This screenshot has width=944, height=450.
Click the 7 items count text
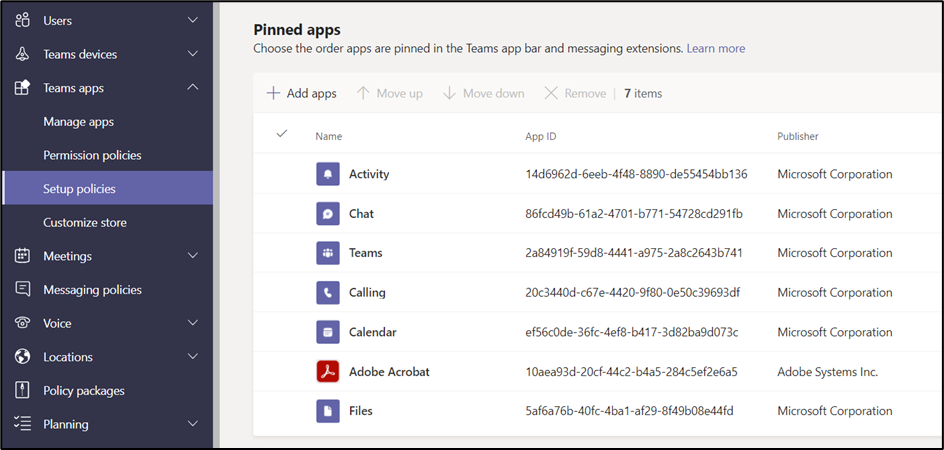[643, 93]
